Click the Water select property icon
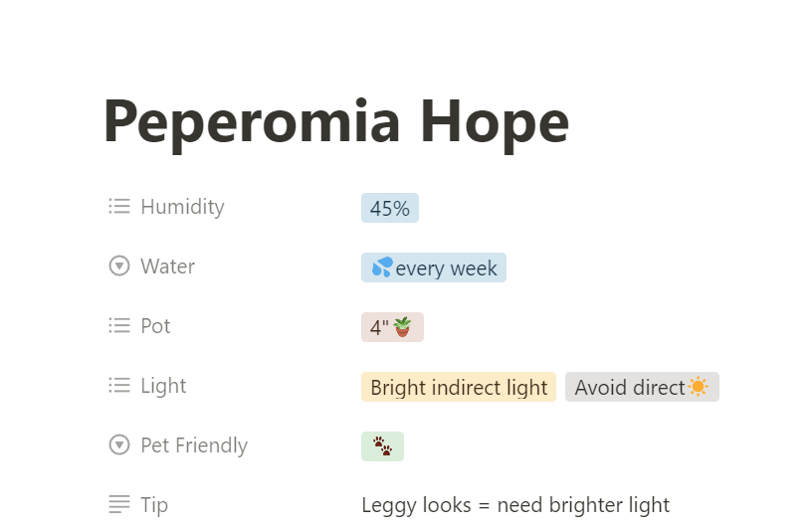 click(119, 266)
